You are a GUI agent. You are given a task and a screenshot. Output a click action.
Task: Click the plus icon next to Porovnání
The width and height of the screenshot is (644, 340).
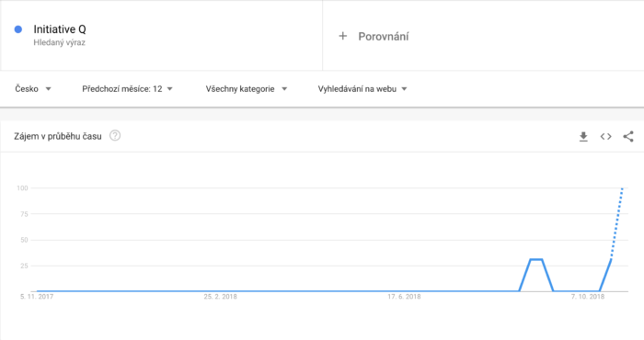point(342,36)
